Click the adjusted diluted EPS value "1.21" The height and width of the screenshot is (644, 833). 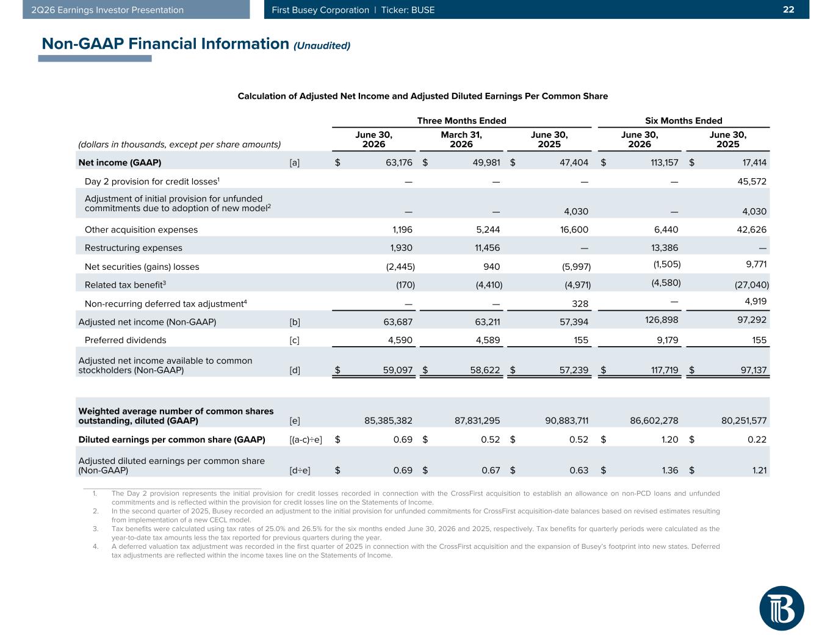(759, 470)
